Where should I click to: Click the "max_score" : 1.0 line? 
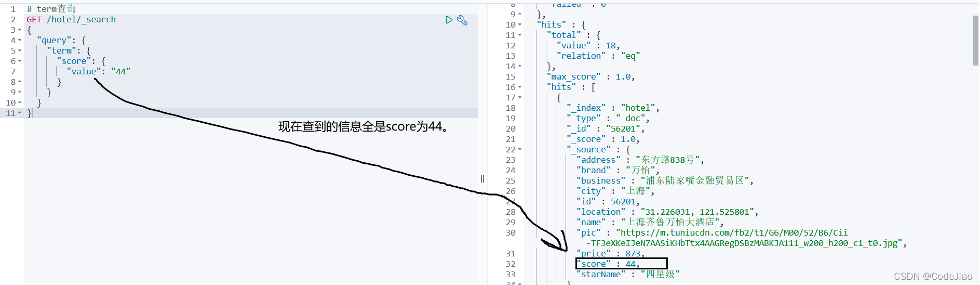tap(590, 76)
